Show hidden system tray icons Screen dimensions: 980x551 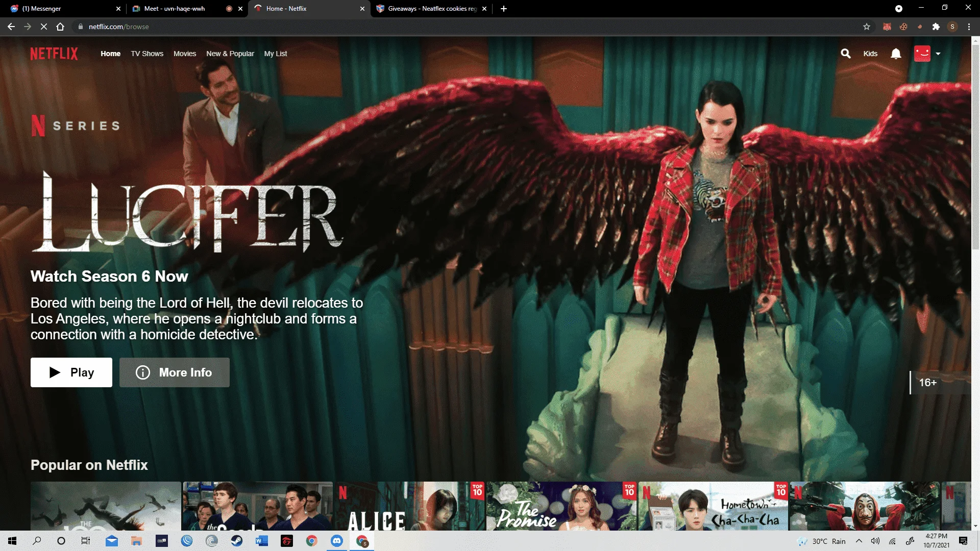pos(859,541)
